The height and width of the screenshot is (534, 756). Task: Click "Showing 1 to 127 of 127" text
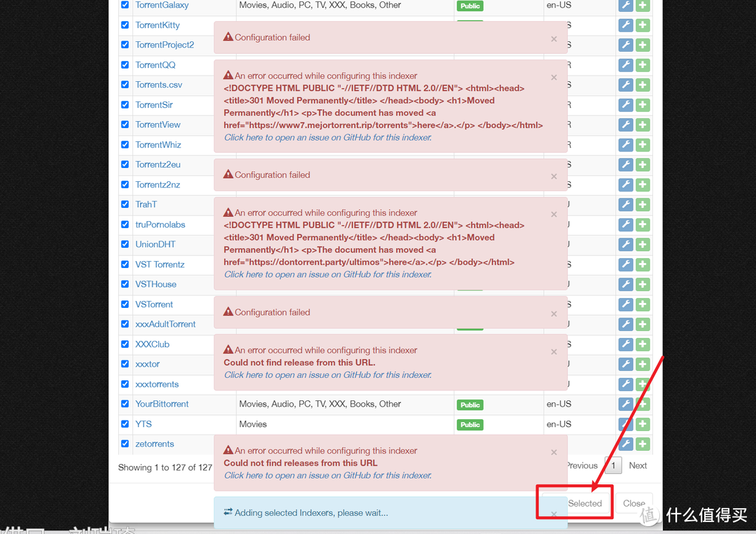165,468
